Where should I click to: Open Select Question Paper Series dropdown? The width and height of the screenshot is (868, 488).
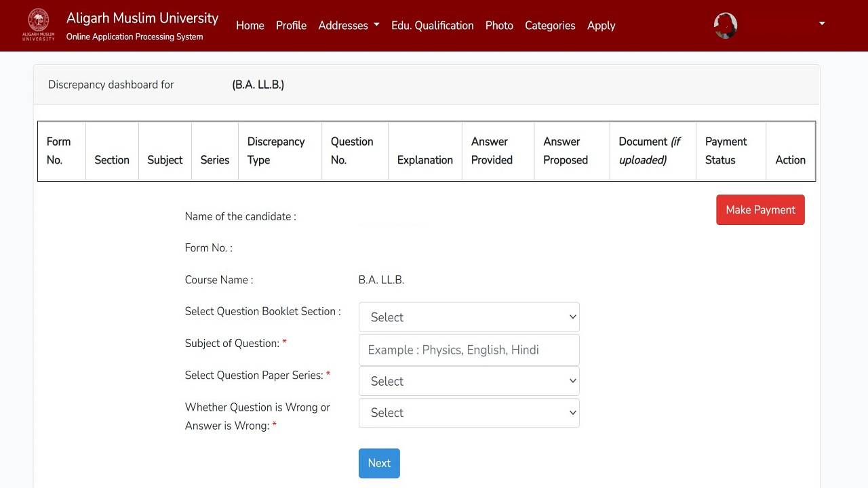(469, 381)
